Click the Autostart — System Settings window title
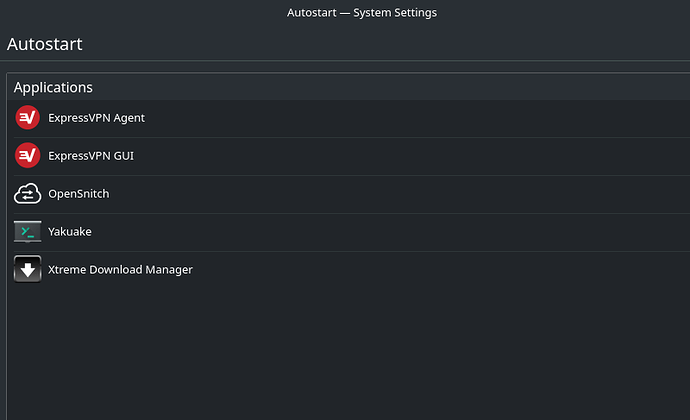The height and width of the screenshot is (420, 690). 362,12
